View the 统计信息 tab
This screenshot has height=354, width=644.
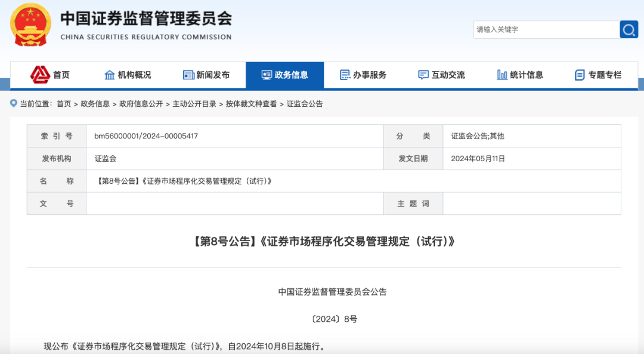tap(520, 75)
